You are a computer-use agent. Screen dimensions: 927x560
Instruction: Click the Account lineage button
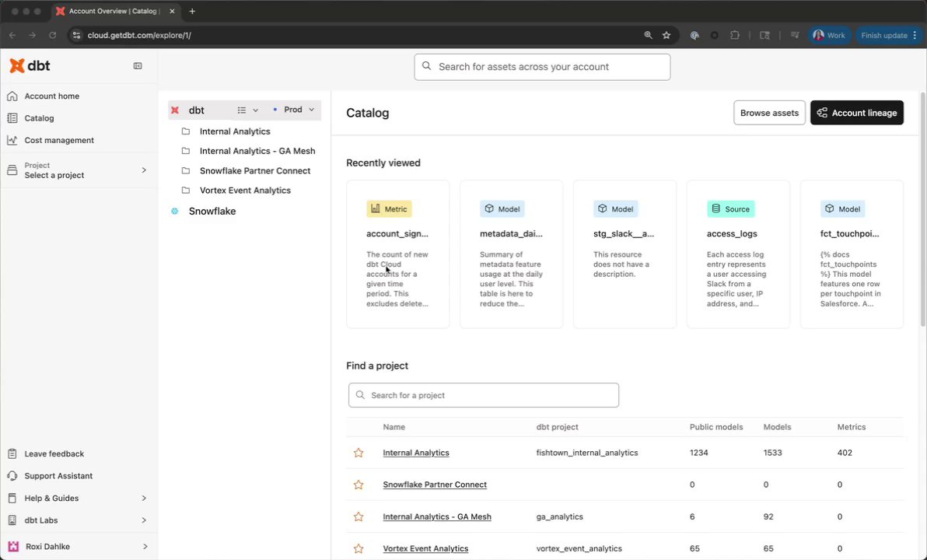856,113
